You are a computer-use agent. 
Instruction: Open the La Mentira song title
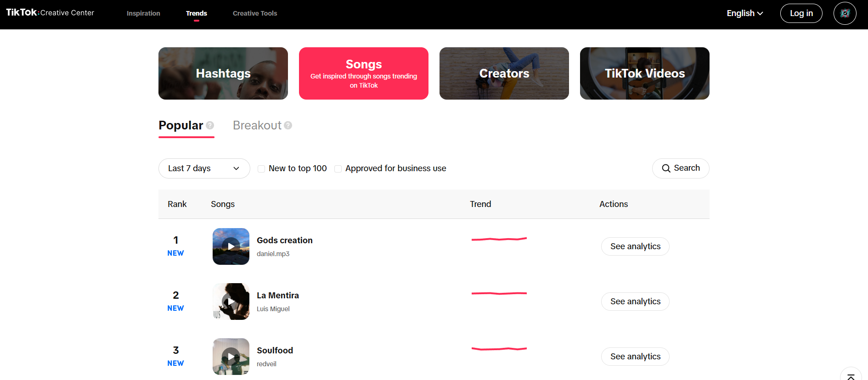point(278,296)
